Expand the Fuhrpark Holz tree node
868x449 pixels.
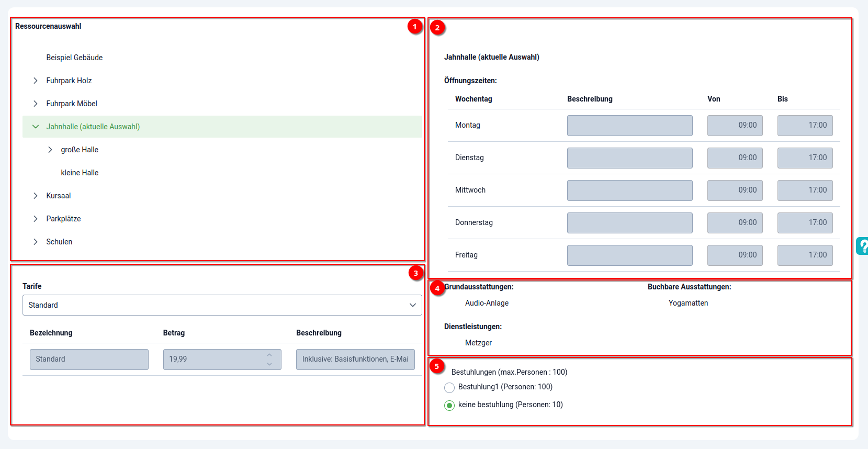pyautogui.click(x=36, y=81)
